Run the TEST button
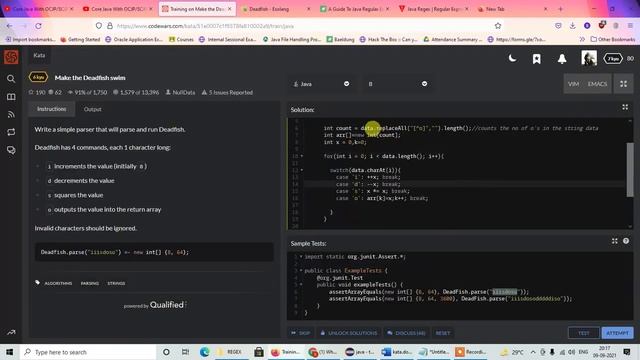 tap(584, 333)
